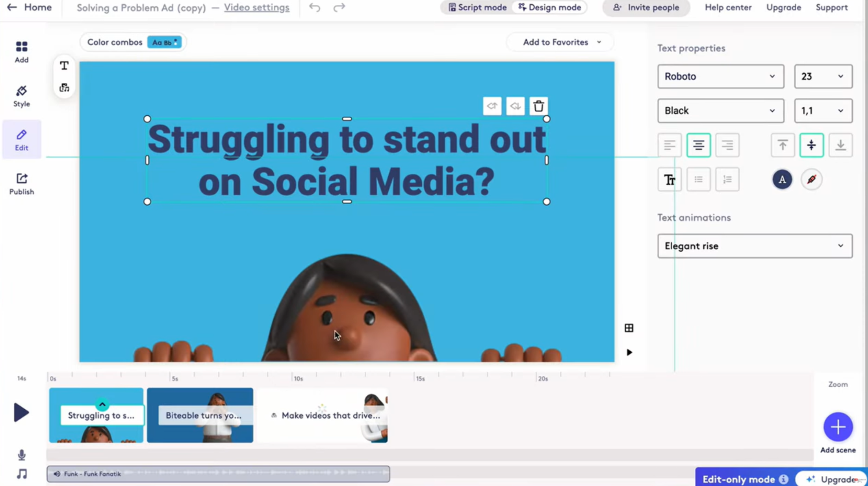Open the Style panel in sidebar
Image resolution: width=868 pixels, height=486 pixels.
tap(22, 96)
